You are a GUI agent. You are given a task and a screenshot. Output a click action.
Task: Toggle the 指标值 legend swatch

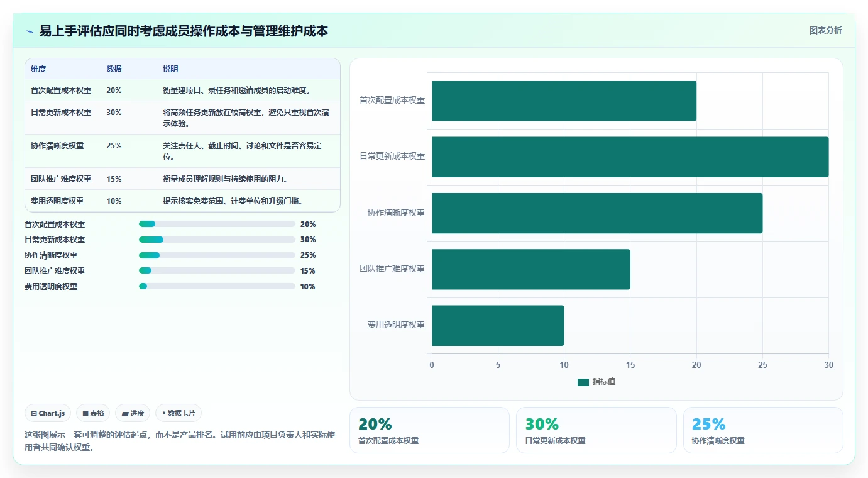[583, 382]
